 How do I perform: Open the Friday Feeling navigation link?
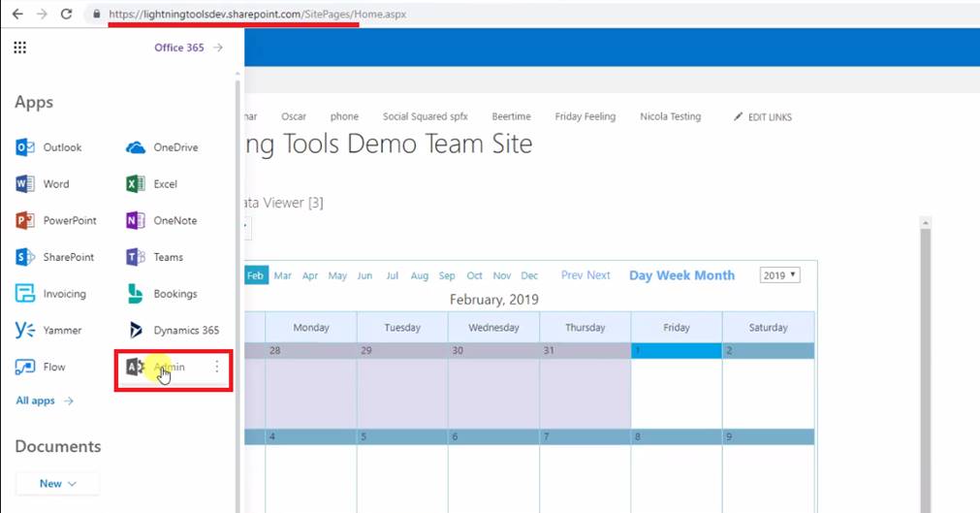pyautogui.click(x=585, y=116)
